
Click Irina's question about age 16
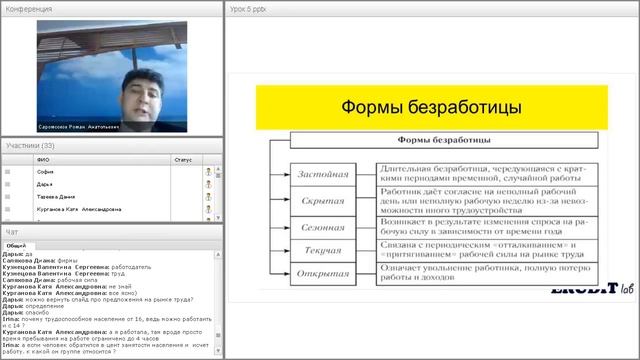(x=107, y=322)
